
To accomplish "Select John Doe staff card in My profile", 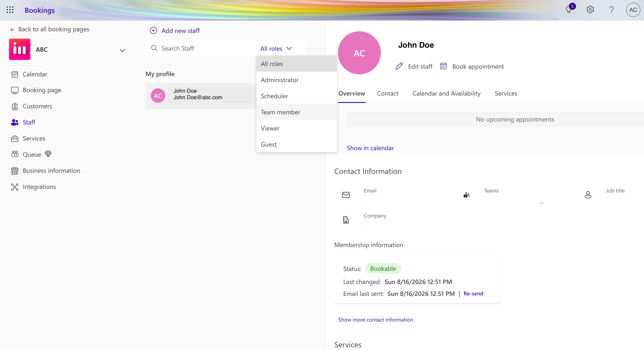I will pyautogui.click(x=201, y=96).
